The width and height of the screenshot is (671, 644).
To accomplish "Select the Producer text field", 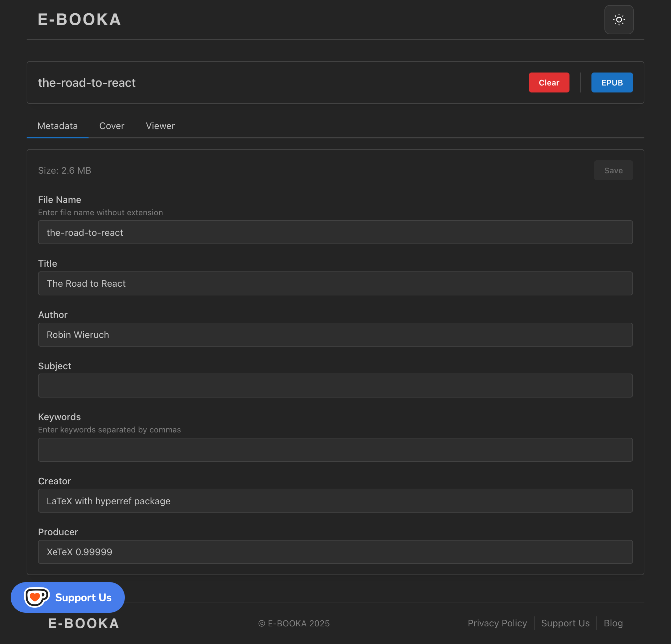I will pyautogui.click(x=335, y=552).
